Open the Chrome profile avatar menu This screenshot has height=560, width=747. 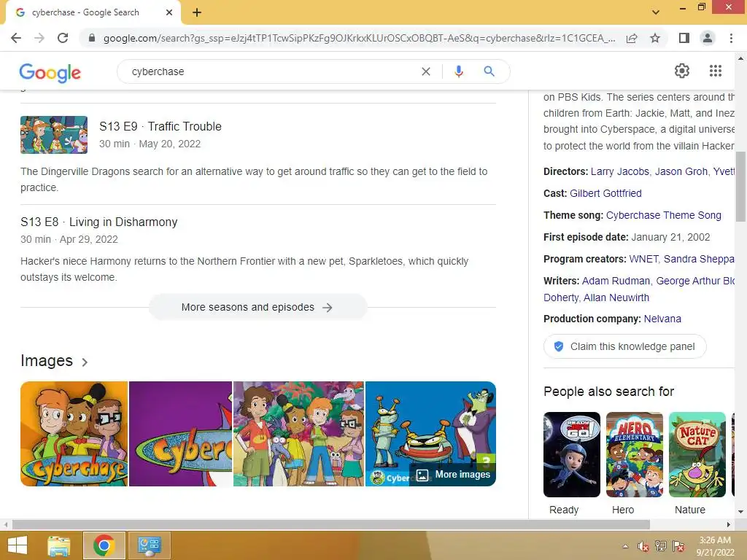point(708,38)
